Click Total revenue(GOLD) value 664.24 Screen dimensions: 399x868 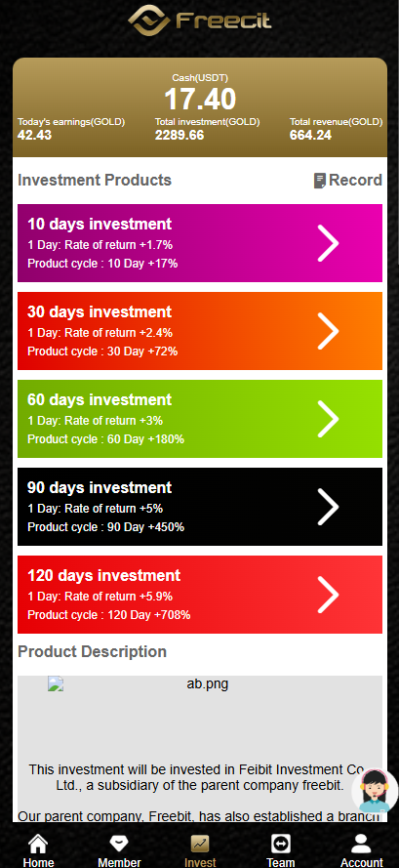310,135
